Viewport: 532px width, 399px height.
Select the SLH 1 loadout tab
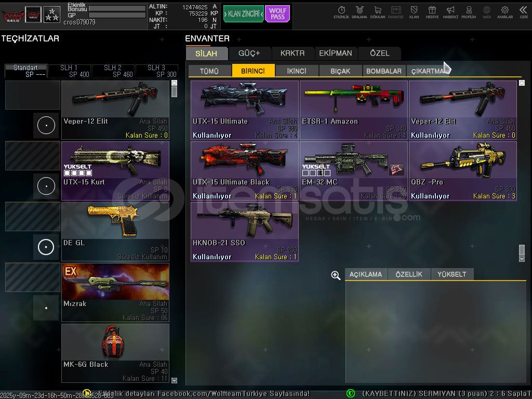coord(70,71)
